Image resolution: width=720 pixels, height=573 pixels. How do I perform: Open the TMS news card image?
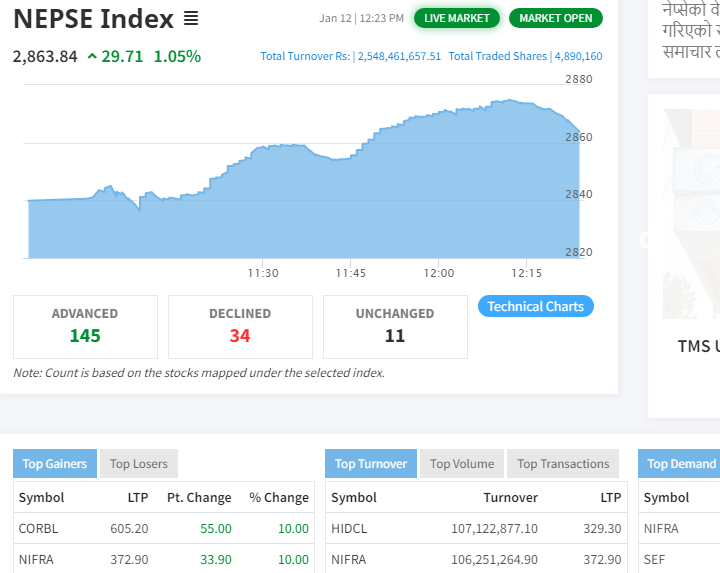(692, 214)
